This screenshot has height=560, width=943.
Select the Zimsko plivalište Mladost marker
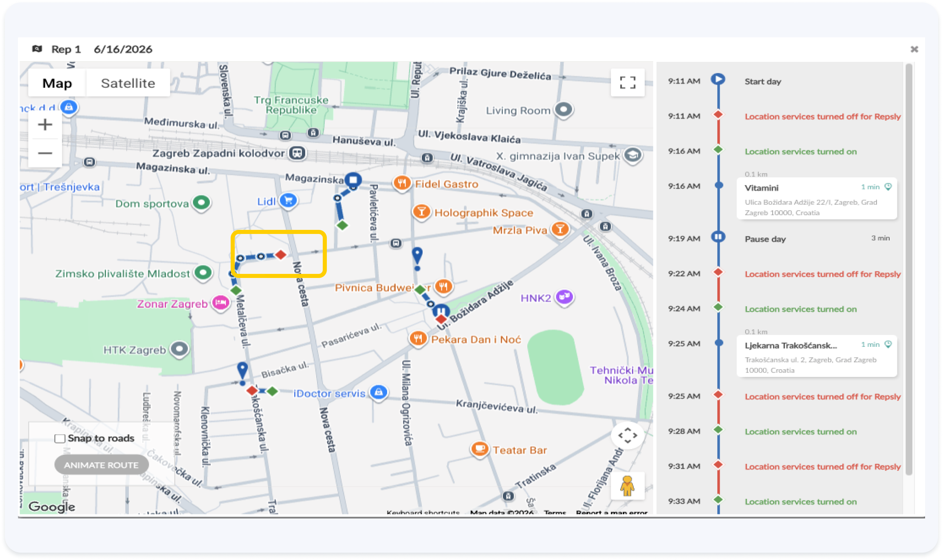click(x=203, y=273)
